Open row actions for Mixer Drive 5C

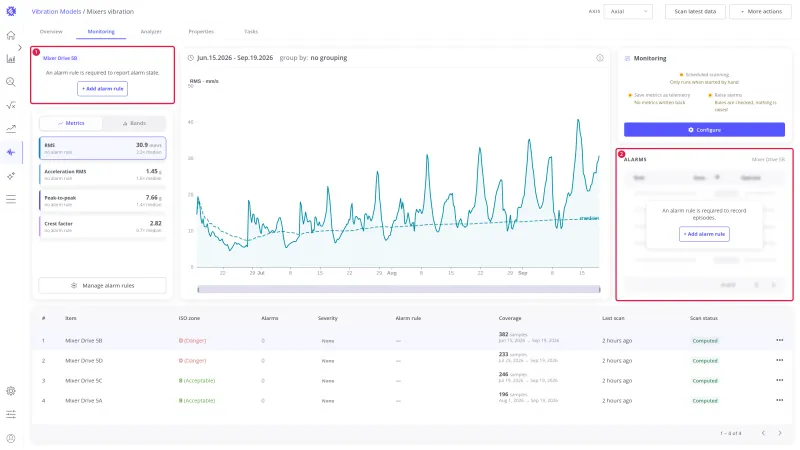click(780, 381)
